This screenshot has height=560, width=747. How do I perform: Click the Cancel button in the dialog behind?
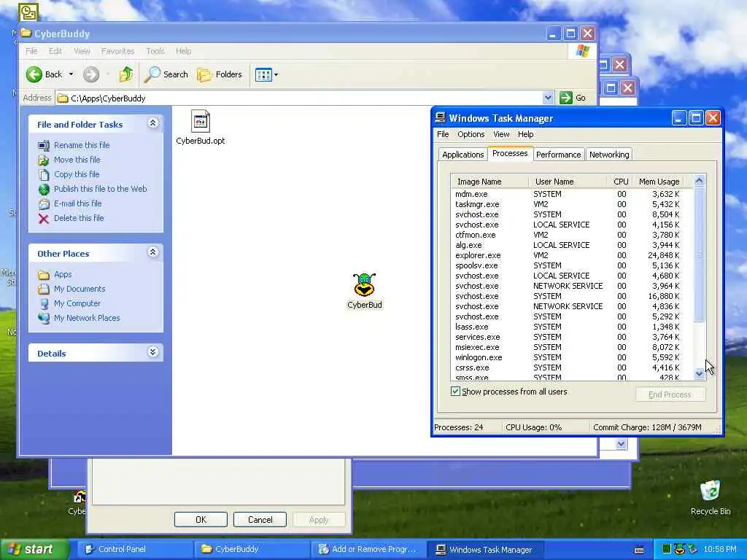click(x=260, y=519)
